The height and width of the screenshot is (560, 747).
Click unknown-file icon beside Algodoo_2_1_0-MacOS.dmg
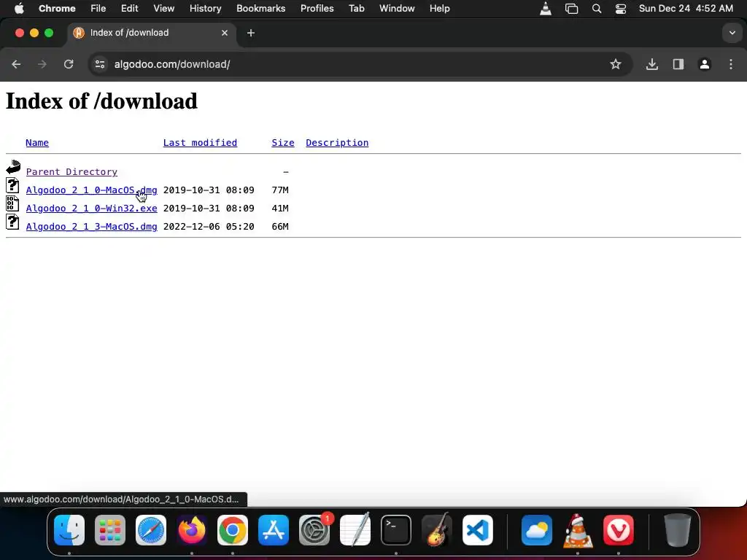tap(12, 185)
